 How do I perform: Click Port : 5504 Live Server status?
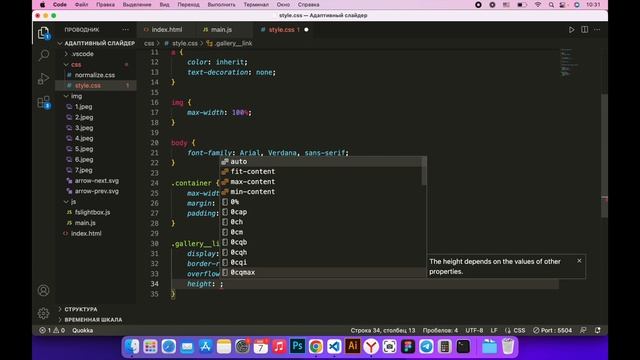tap(552, 330)
